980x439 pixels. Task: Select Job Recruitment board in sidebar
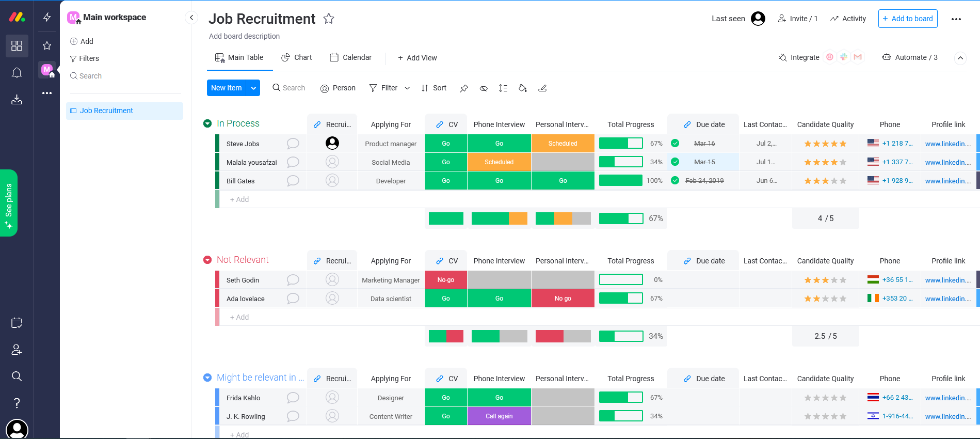124,111
